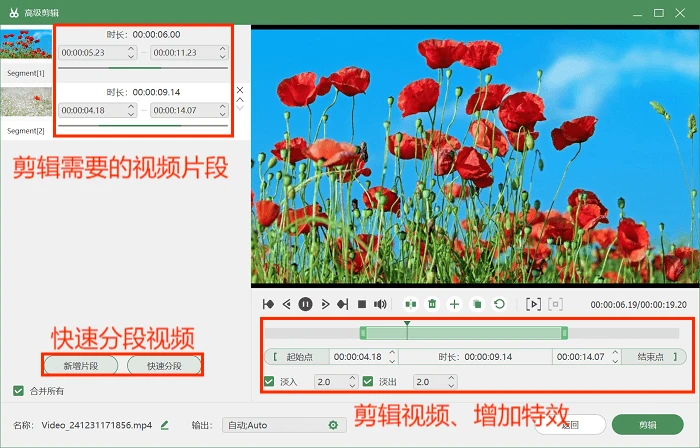
Task: Delete the selected segment via trash icon
Action: point(432,304)
